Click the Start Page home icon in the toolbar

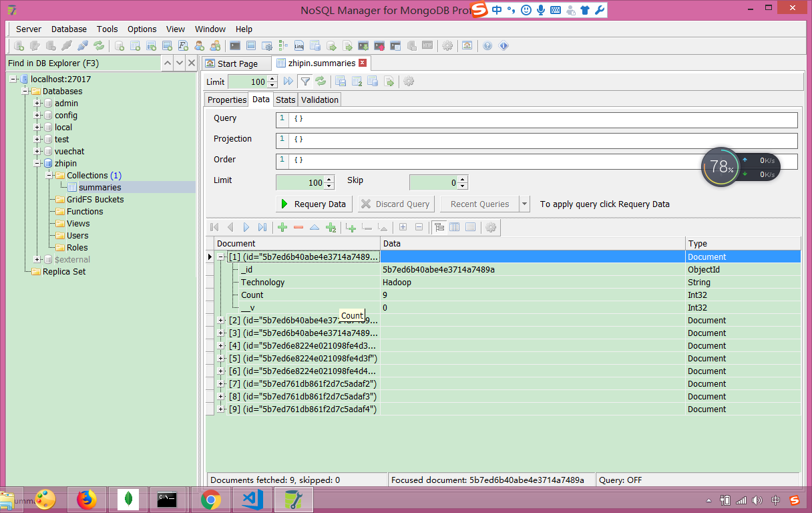[467, 45]
